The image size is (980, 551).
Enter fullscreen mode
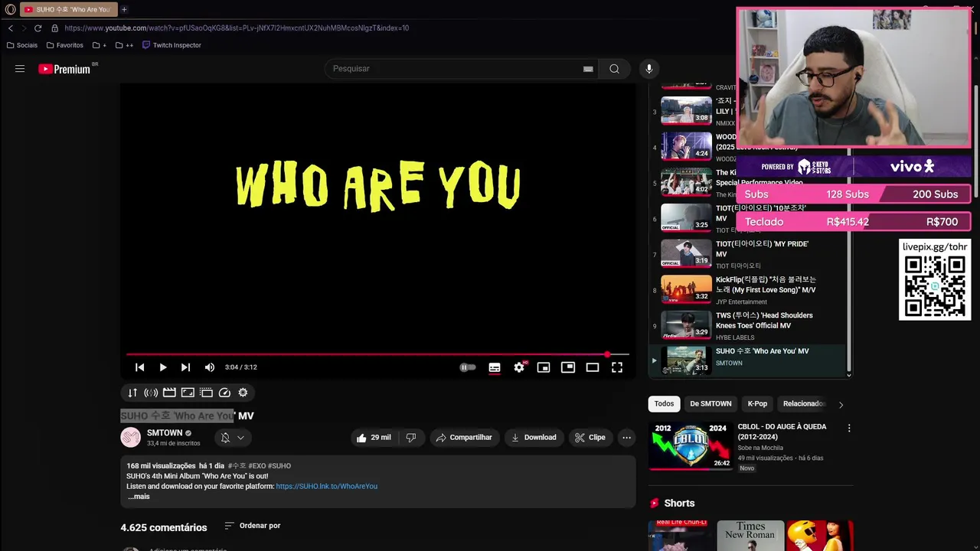617,367
